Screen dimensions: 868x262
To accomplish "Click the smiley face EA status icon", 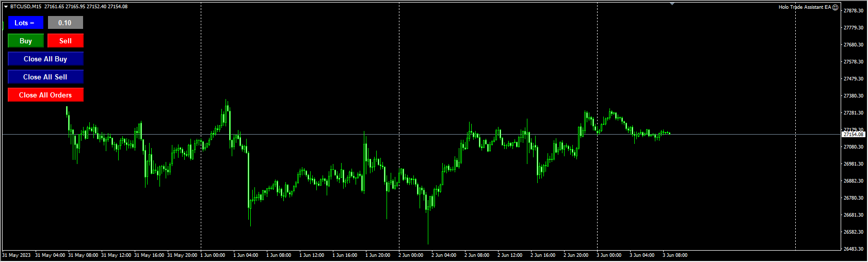I will click(835, 7).
